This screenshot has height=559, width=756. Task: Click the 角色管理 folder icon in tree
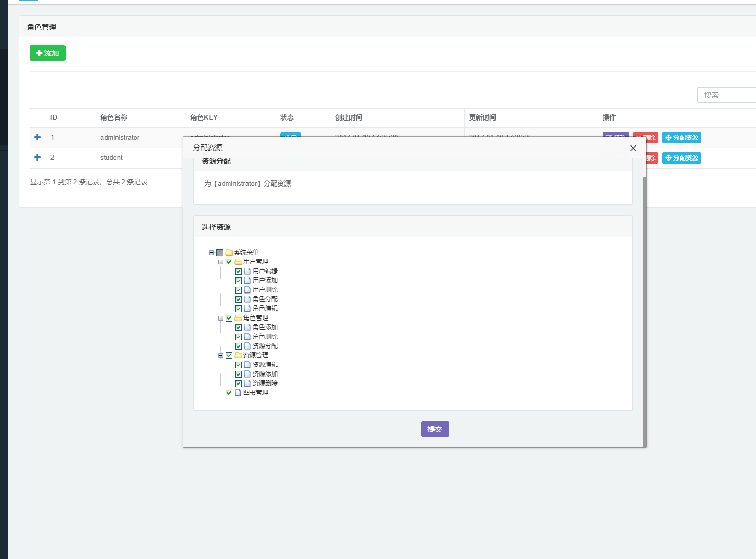pyautogui.click(x=238, y=318)
